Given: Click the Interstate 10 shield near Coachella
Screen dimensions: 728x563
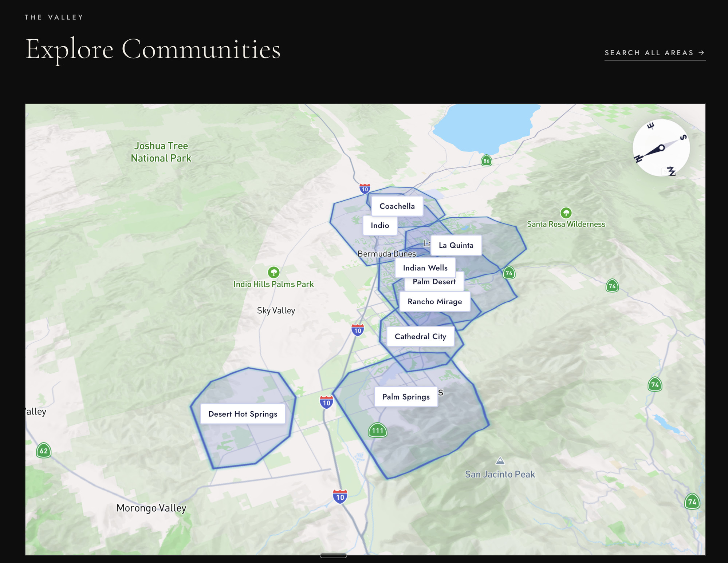Looking at the screenshot, I should (x=365, y=189).
